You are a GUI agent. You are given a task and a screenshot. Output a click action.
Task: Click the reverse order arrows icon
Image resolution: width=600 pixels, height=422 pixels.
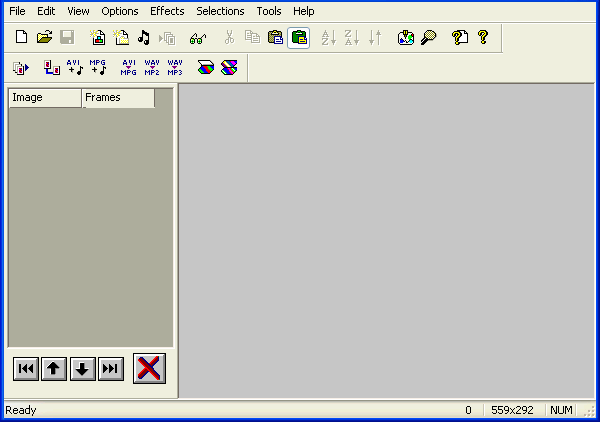pos(375,37)
